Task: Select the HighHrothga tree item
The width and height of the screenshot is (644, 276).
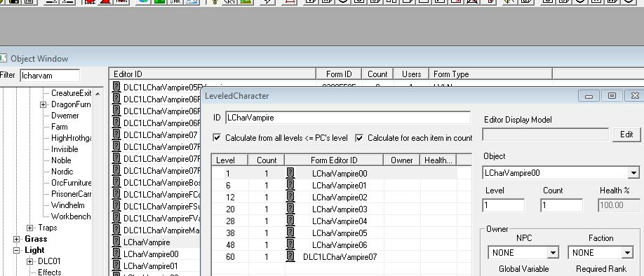Action: (x=71, y=138)
